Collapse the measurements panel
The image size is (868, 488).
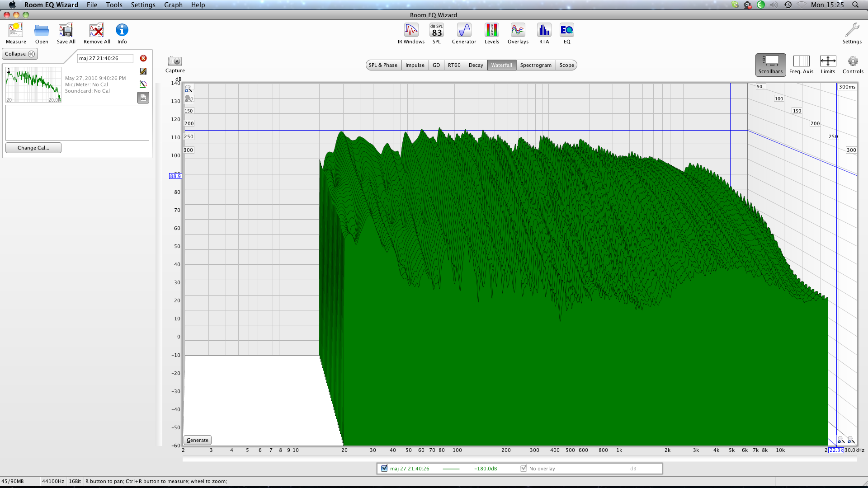(20, 54)
